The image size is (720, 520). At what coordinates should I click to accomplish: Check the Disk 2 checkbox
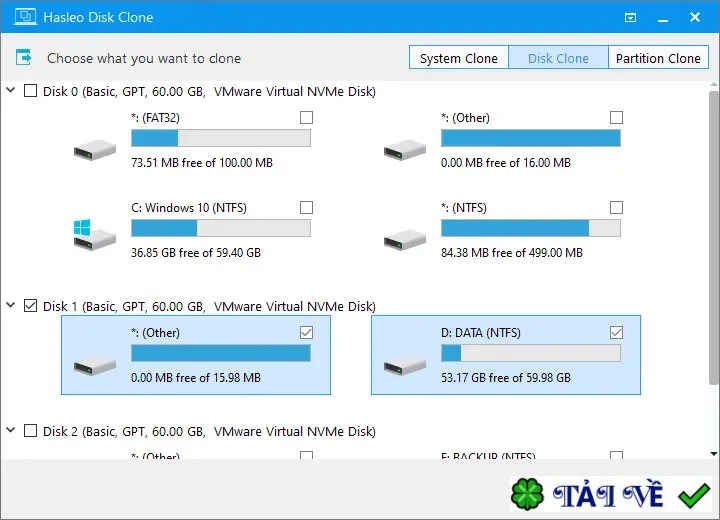30,430
